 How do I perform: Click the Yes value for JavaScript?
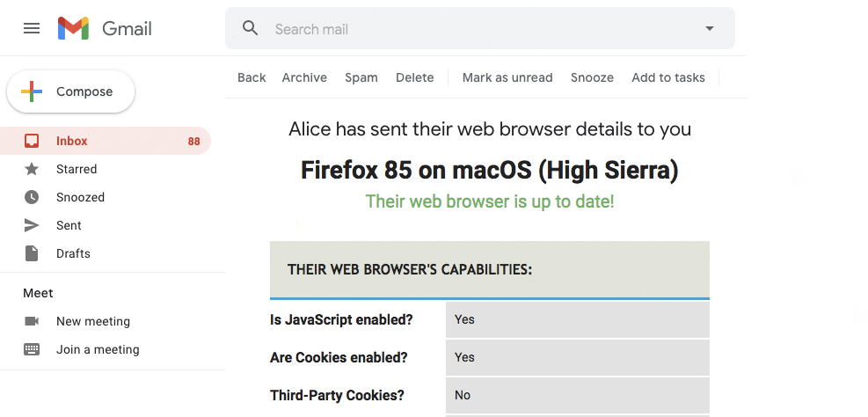click(464, 319)
